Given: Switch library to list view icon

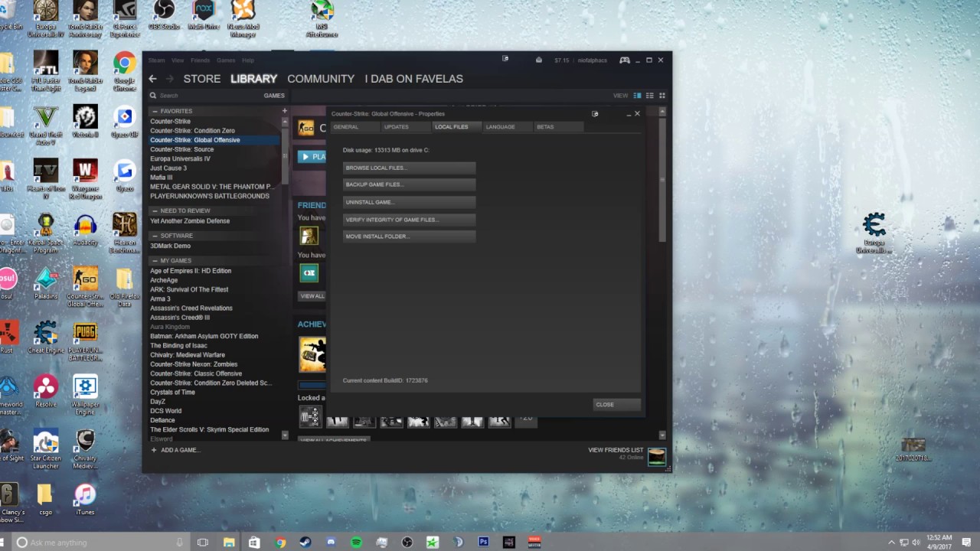Looking at the screenshot, I should point(650,96).
